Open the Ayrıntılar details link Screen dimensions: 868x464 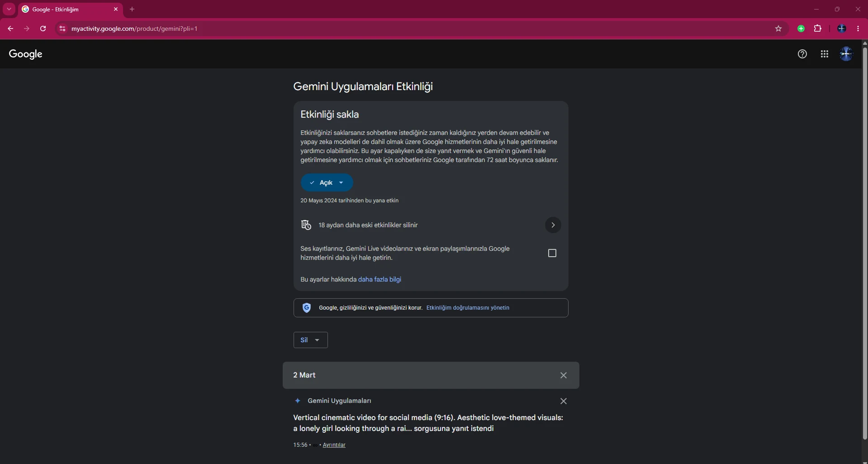click(334, 445)
